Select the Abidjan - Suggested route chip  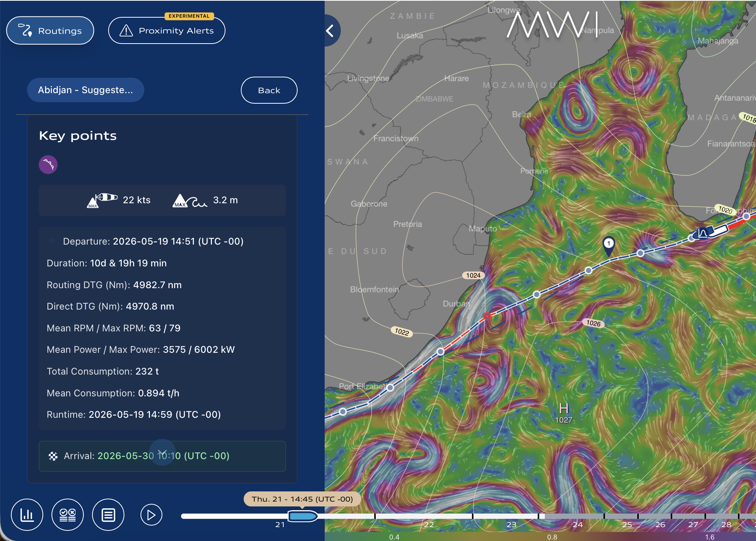85,90
